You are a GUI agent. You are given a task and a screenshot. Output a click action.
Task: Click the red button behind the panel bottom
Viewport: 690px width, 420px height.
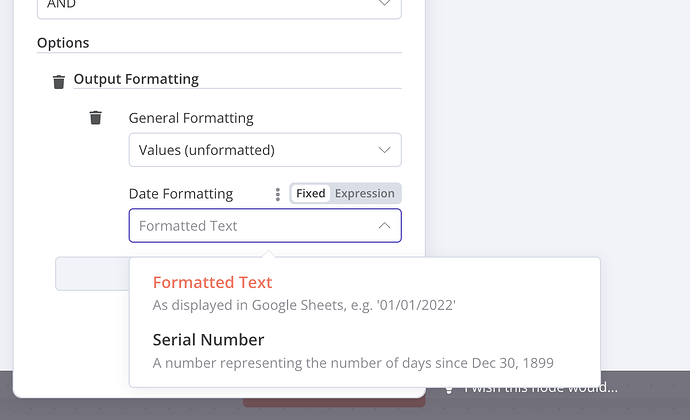pos(334,401)
